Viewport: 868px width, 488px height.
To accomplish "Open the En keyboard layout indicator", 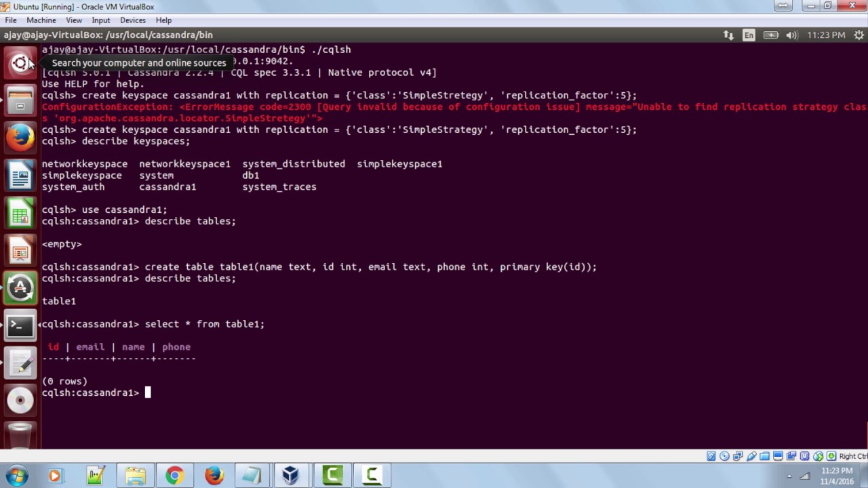I will (x=749, y=35).
